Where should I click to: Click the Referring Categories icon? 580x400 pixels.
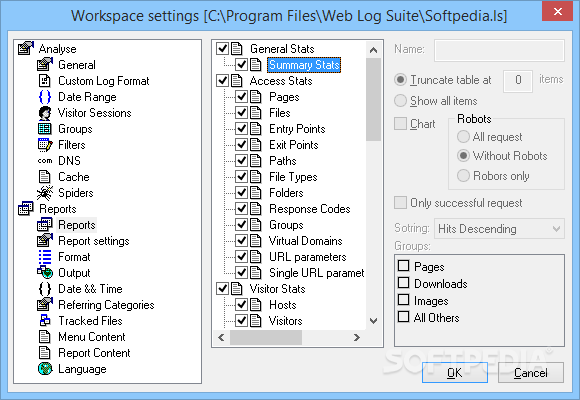(45, 305)
